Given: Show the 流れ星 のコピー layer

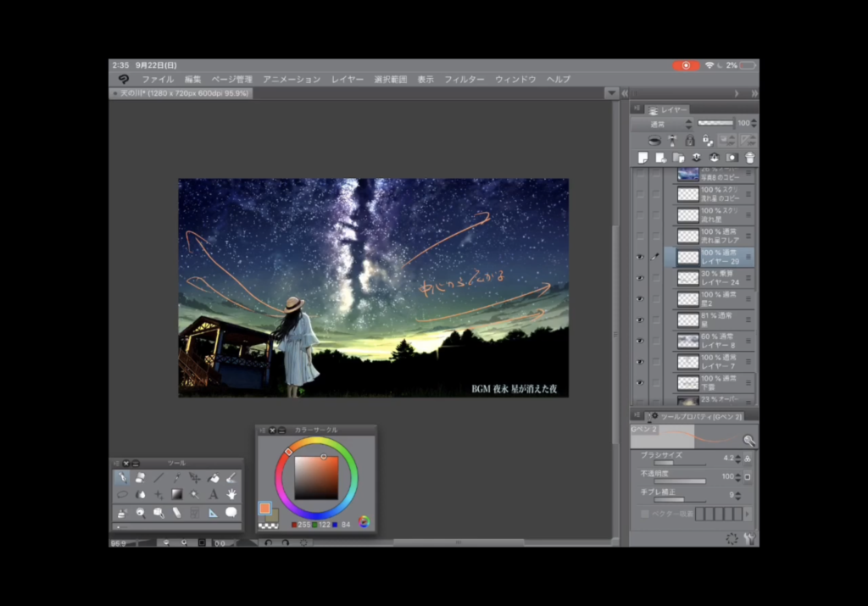Looking at the screenshot, I should click(640, 194).
